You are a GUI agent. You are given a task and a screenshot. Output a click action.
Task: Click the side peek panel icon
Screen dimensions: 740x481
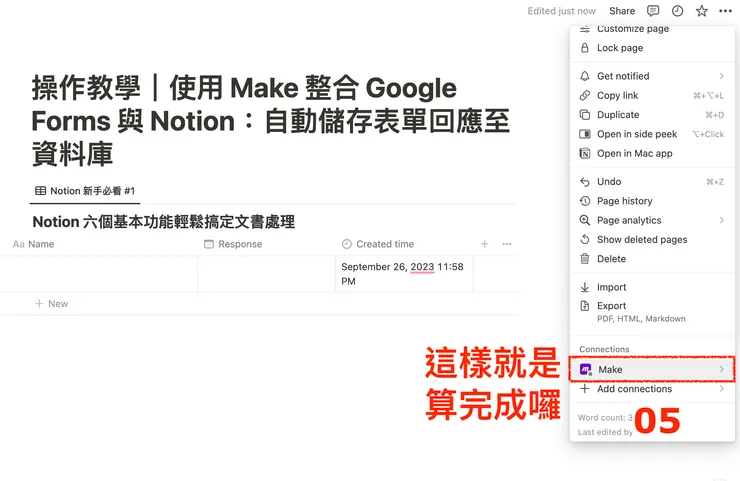pos(585,134)
